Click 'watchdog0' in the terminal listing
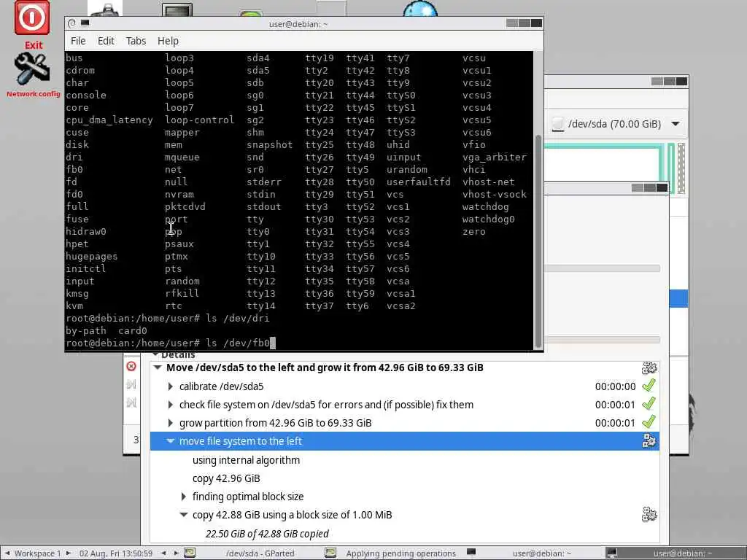747x560 pixels. click(488, 219)
